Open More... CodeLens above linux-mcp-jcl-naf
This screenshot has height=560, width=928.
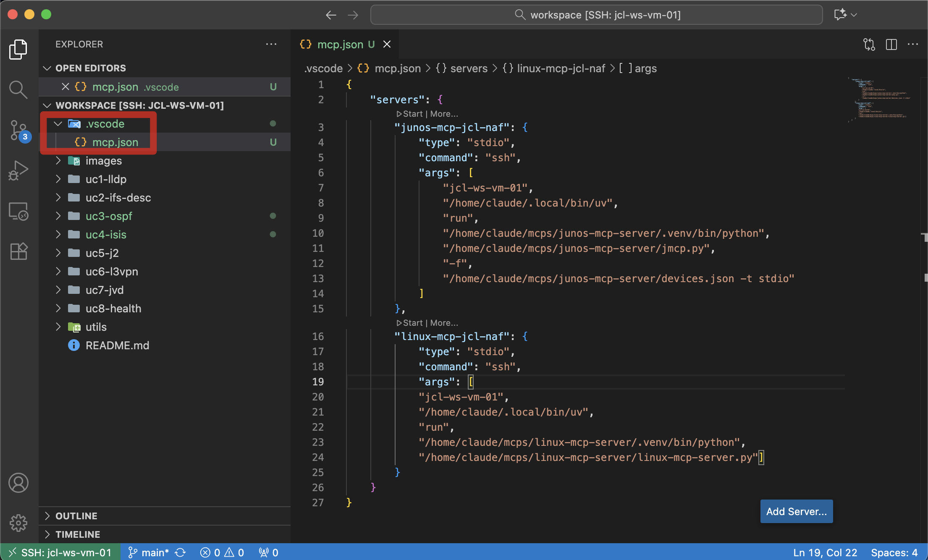point(444,323)
